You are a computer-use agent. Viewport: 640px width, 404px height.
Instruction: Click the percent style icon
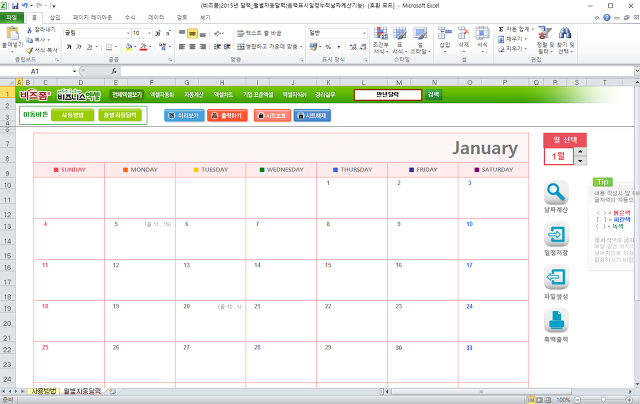point(328,47)
